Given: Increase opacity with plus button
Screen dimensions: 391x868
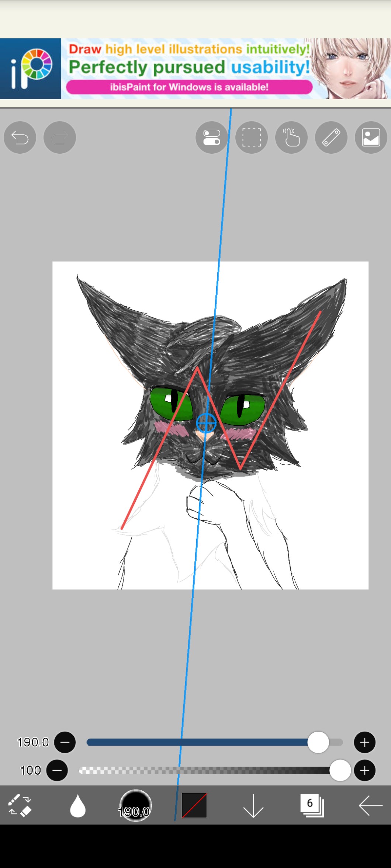Looking at the screenshot, I should click(364, 770).
